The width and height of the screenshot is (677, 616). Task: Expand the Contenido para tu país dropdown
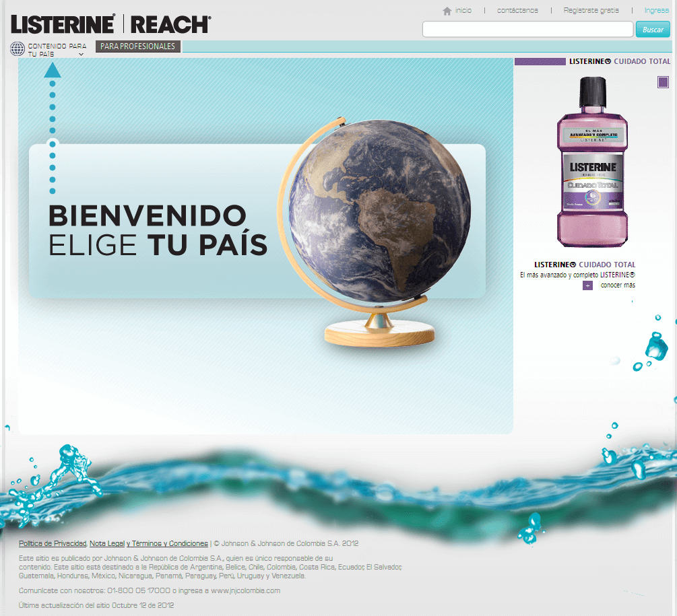[x=57, y=49]
